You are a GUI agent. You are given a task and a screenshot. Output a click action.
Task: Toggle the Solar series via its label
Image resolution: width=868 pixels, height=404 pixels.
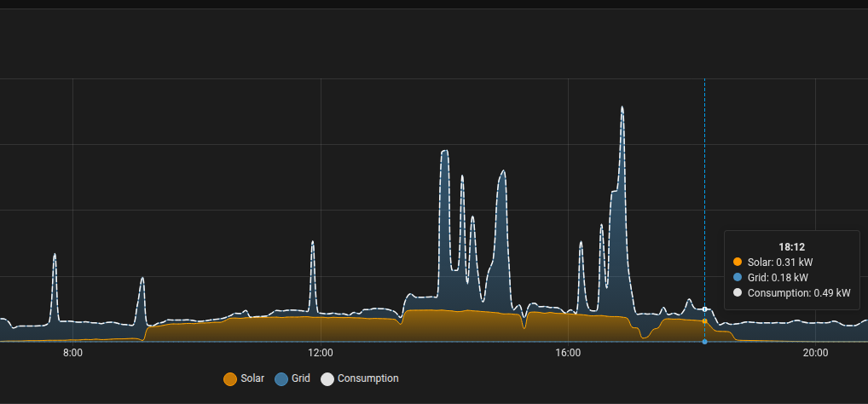[x=252, y=378]
